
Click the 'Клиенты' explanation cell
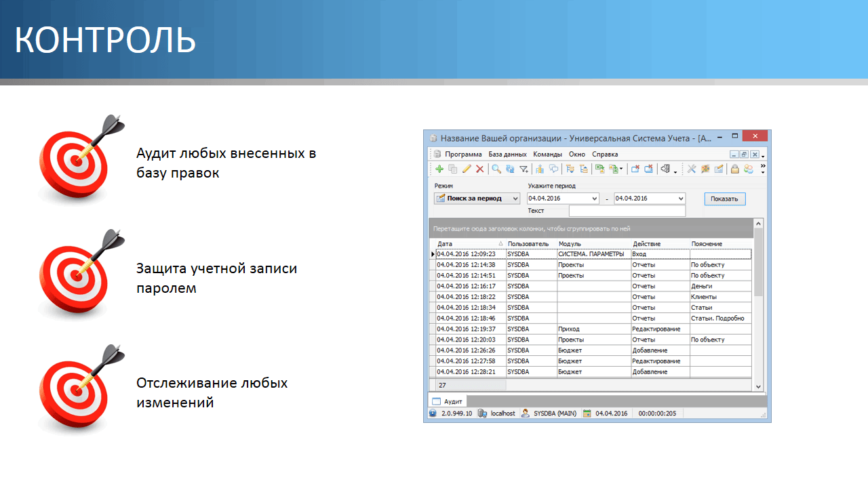tap(721, 297)
